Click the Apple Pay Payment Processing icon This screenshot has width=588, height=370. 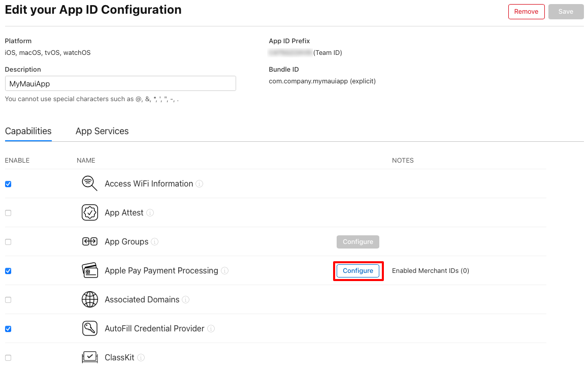click(89, 270)
